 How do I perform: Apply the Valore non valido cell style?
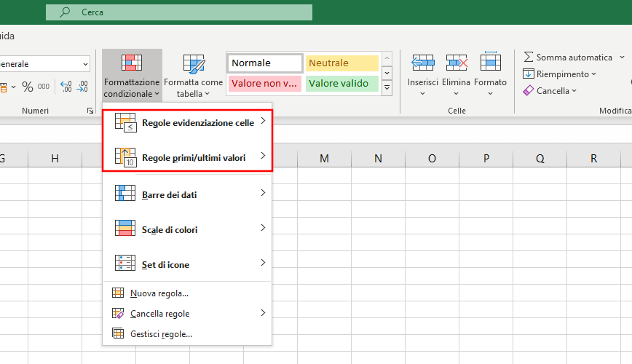265,84
